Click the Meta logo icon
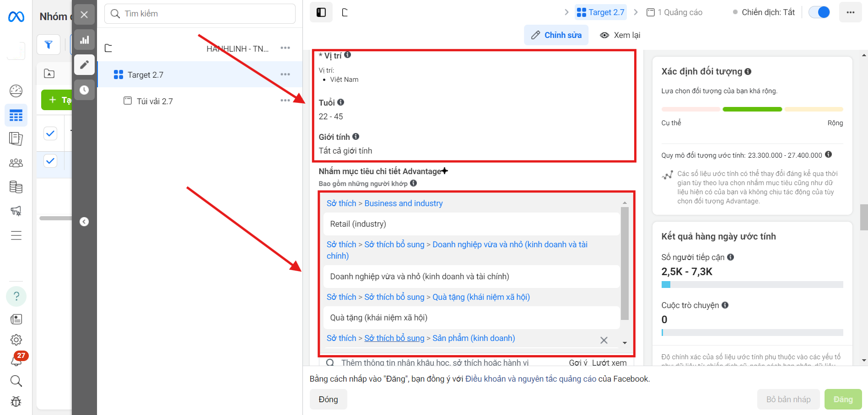This screenshot has height=415, width=868. [x=16, y=17]
